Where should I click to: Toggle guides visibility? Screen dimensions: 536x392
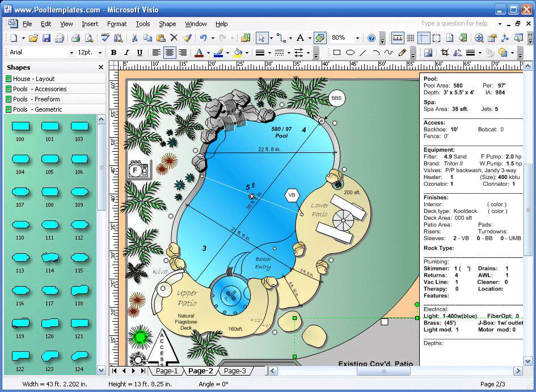point(424,38)
